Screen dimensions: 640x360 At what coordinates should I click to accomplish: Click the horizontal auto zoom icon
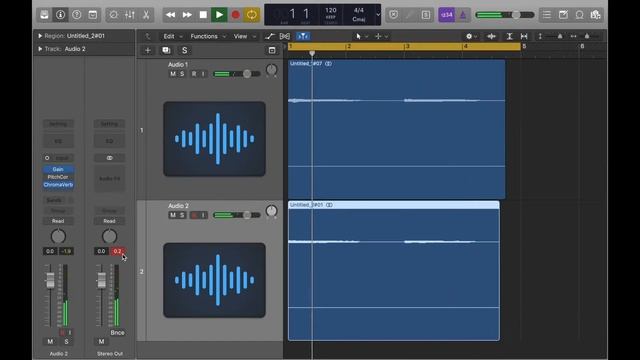click(524, 36)
